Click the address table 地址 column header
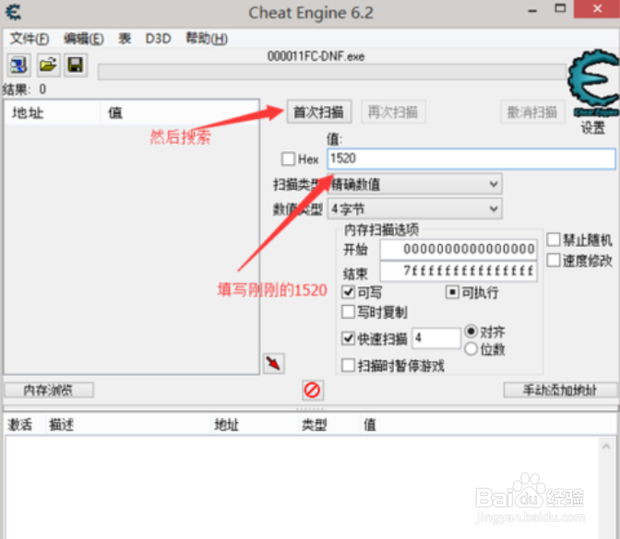Screen dimensions: 620x539 (254, 425)
